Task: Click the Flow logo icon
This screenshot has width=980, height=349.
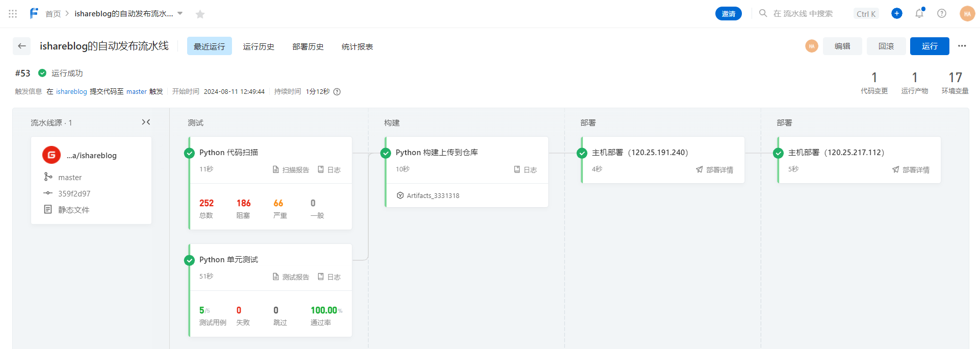Action: 34,13
